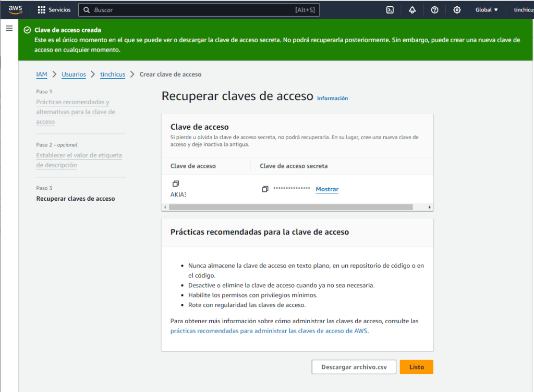This screenshot has height=392, width=534.
Task: Open the tinchicus breadcrumb link
Action: (x=113, y=75)
